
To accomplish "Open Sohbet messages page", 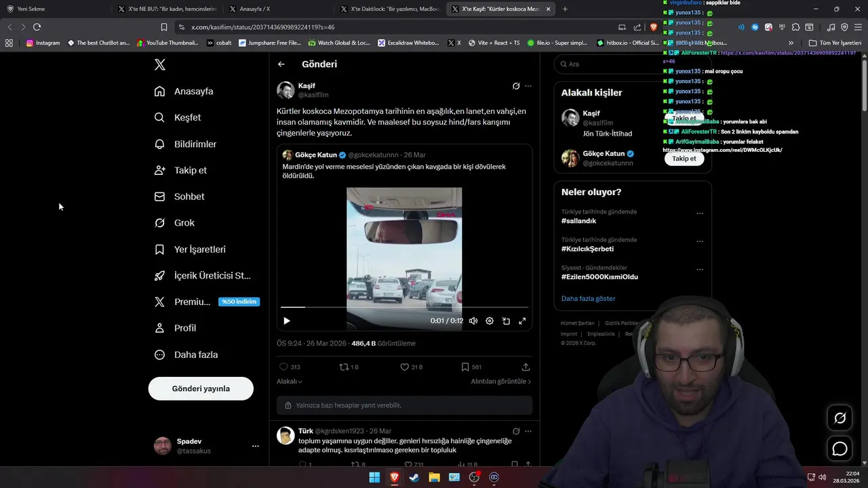I will point(179,197).
